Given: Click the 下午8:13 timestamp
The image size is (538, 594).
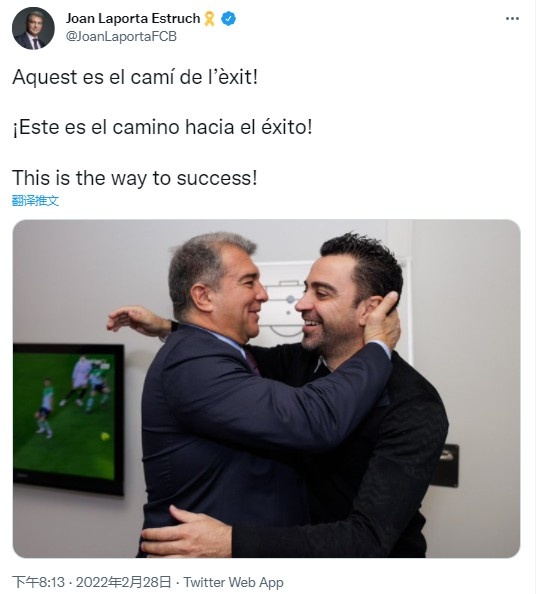Looking at the screenshot, I should pos(38,582).
